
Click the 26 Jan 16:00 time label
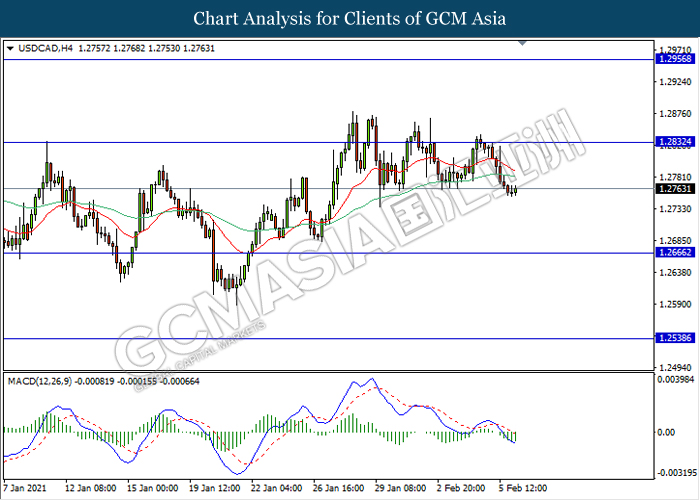[339, 488]
